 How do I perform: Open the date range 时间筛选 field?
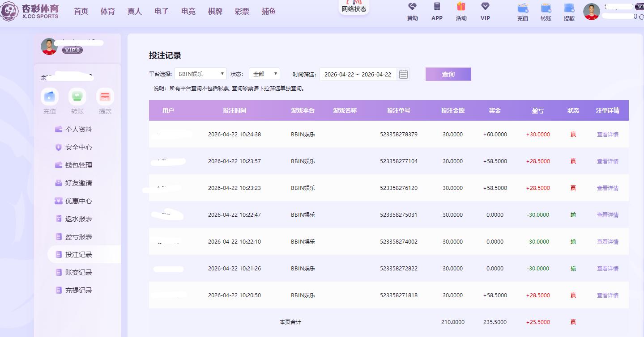[x=358, y=74]
